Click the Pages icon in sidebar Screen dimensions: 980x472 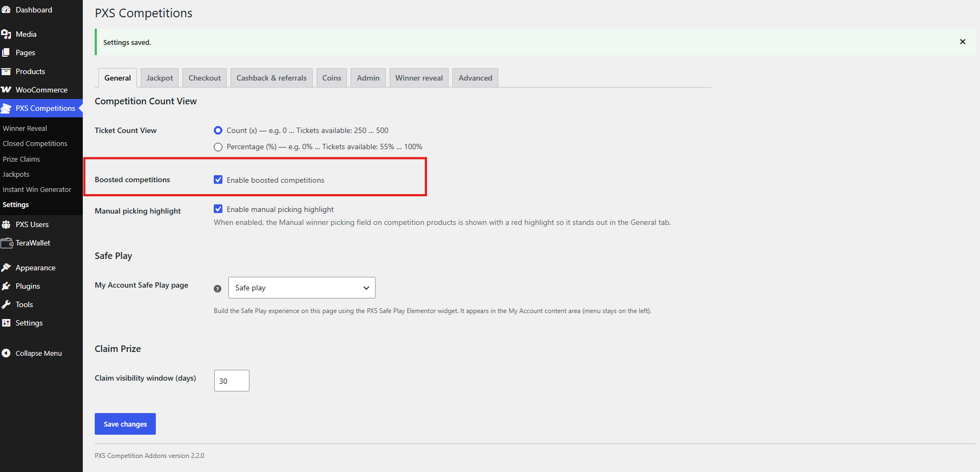click(x=6, y=52)
